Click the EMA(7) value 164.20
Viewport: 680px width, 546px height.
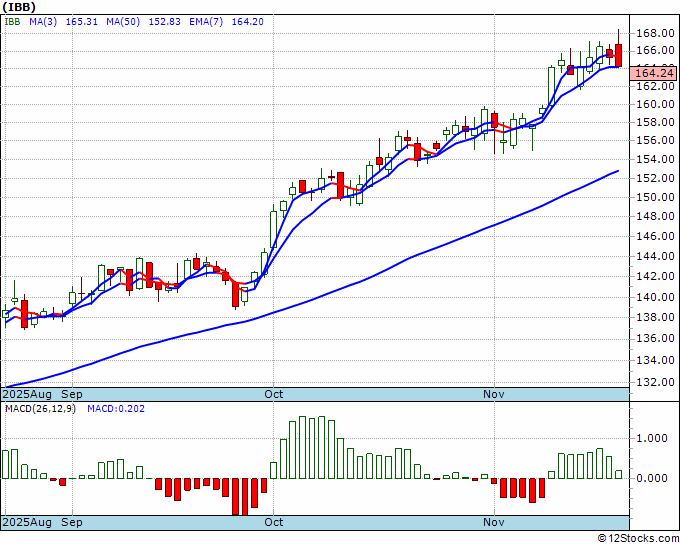(x=248, y=22)
